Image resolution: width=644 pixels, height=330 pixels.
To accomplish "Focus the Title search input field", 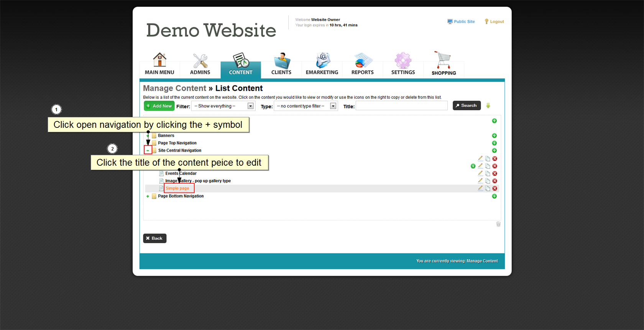I will click(x=401, y=106).
